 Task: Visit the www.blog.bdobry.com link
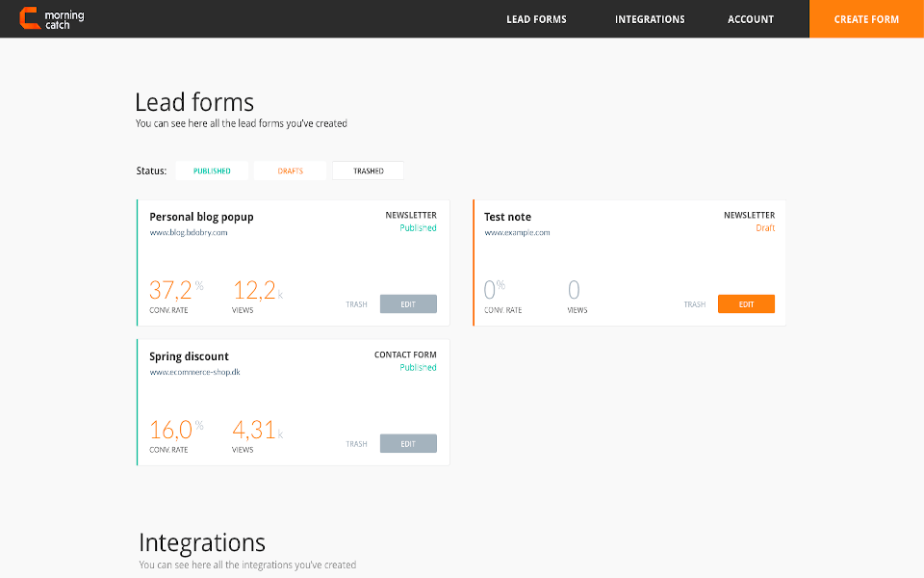(189, 232)
